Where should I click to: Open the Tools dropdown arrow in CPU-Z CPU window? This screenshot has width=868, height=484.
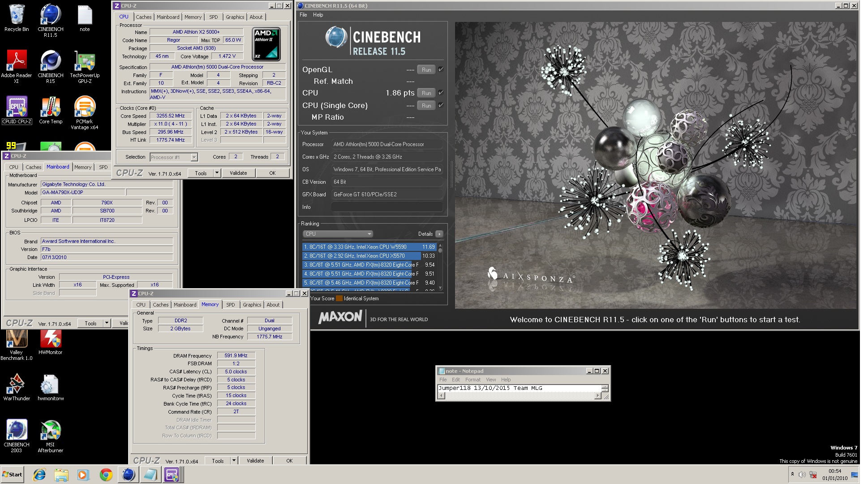tap(217, 173)
